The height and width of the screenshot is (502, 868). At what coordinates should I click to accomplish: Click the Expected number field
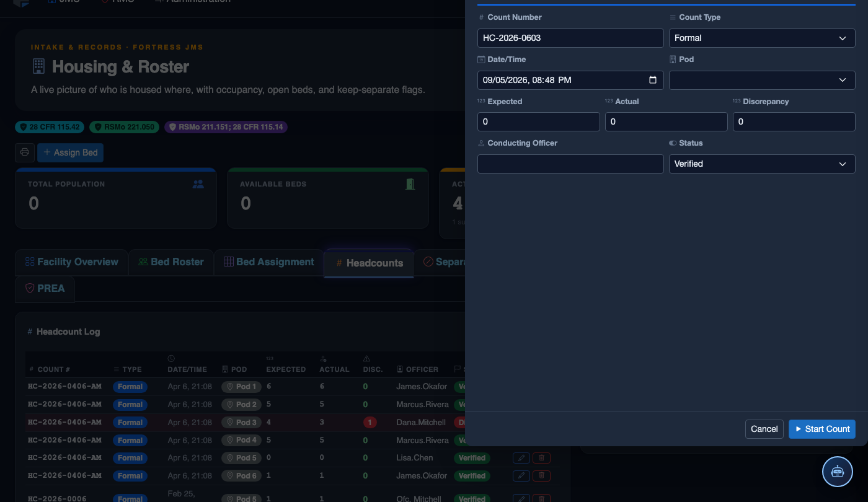point(539,121)
